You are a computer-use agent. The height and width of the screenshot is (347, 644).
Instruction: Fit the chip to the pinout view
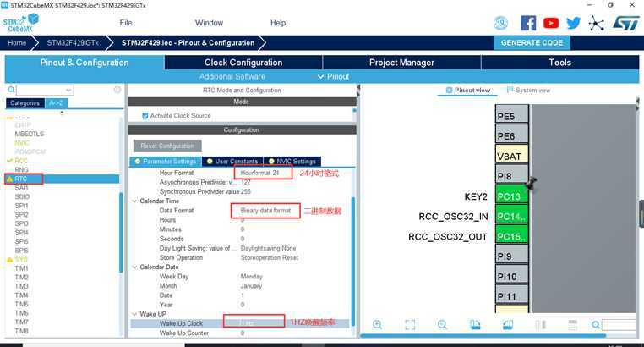pos(410,325)
